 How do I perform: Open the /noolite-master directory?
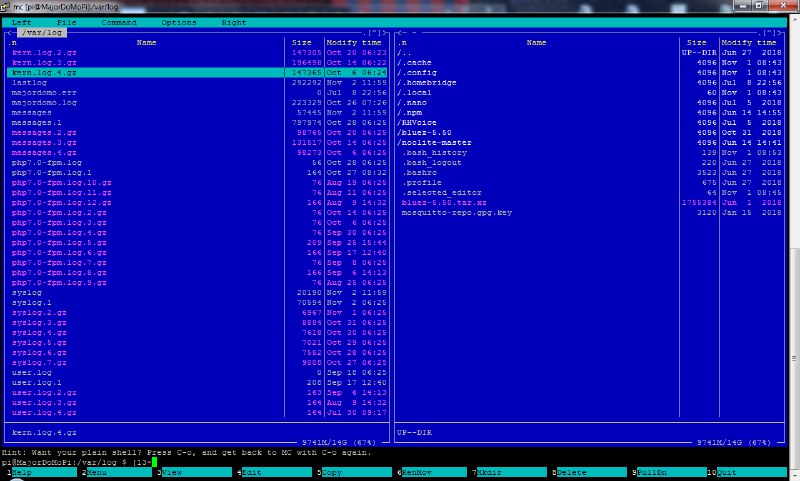click(x=436, y=143)
